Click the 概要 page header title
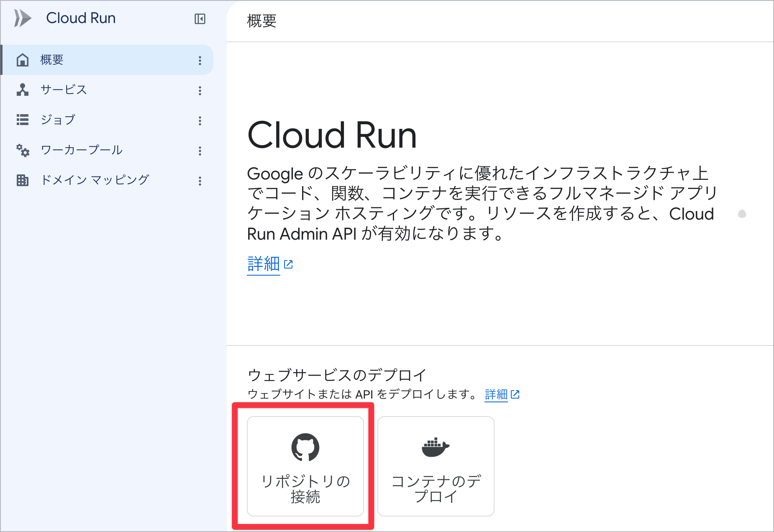The height and width of the screenshot is (532, 774). coord(262,21)
